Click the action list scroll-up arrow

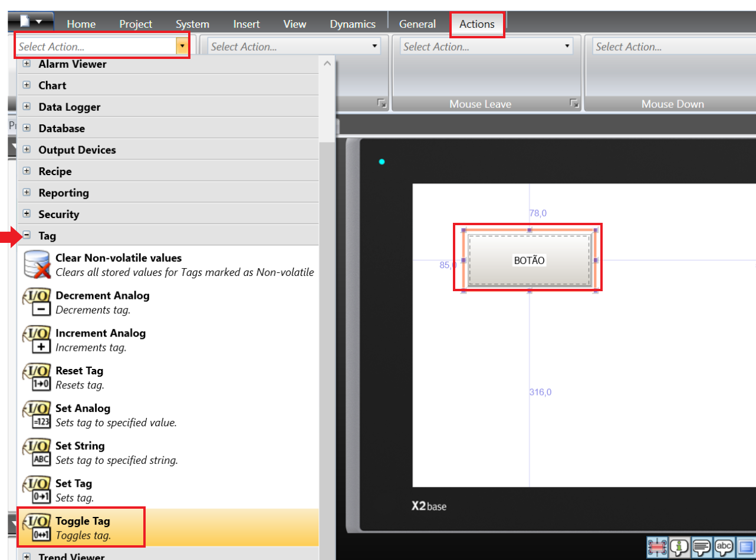tap(327, 64)
